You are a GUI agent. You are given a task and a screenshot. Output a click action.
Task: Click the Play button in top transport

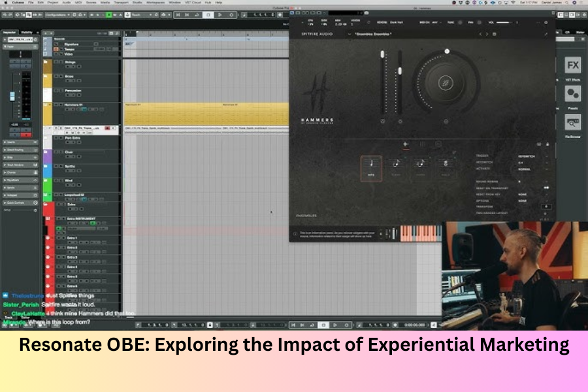point(220,15)
